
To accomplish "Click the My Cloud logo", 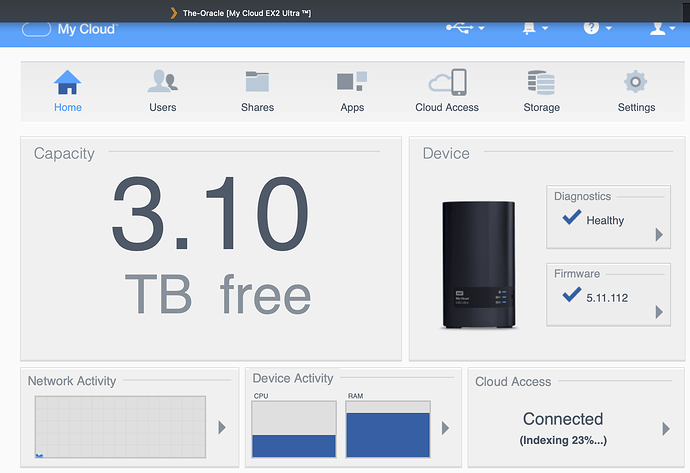I will [x=70, y=29].
